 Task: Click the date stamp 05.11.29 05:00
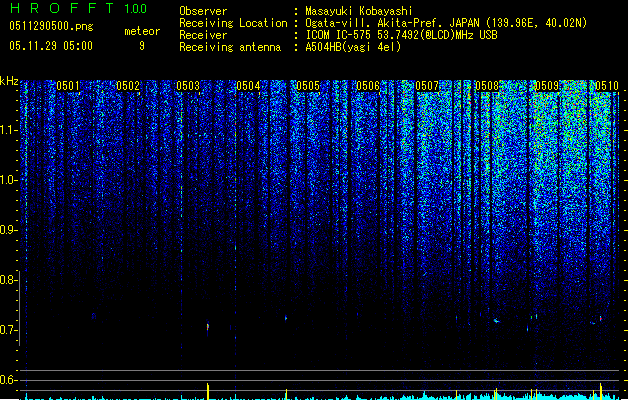[51, 46]
